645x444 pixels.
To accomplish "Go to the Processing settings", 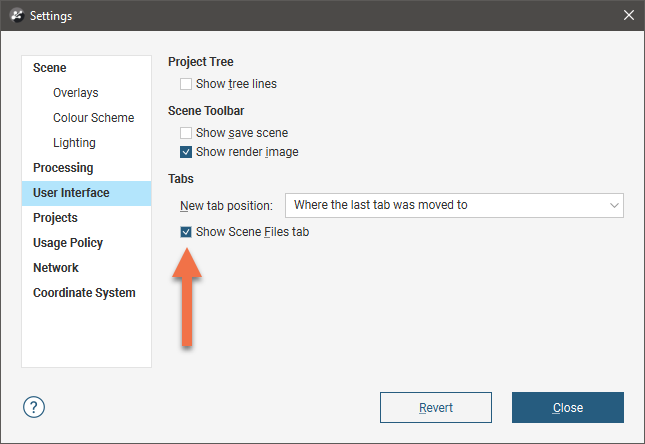I will pyautogui.click(x=63, y=168).
